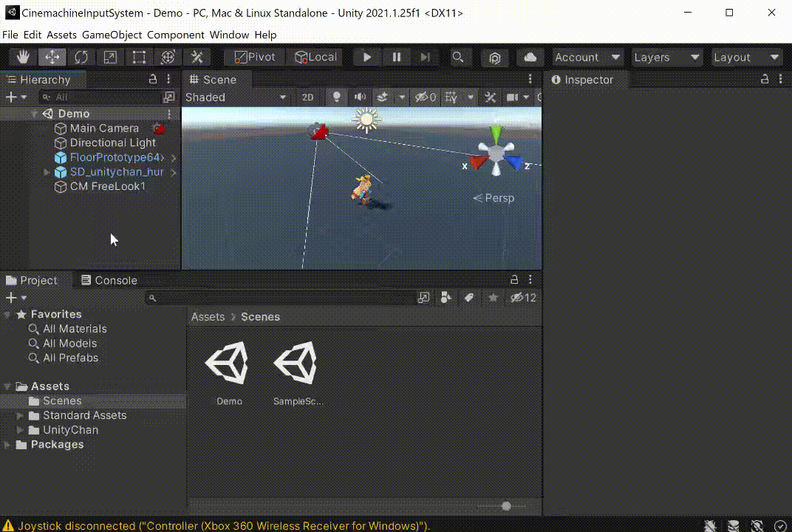Image resolution: width=792 pixels, height=532 pixels.
Task: Select the Rect tool
Action: (139, 57)
